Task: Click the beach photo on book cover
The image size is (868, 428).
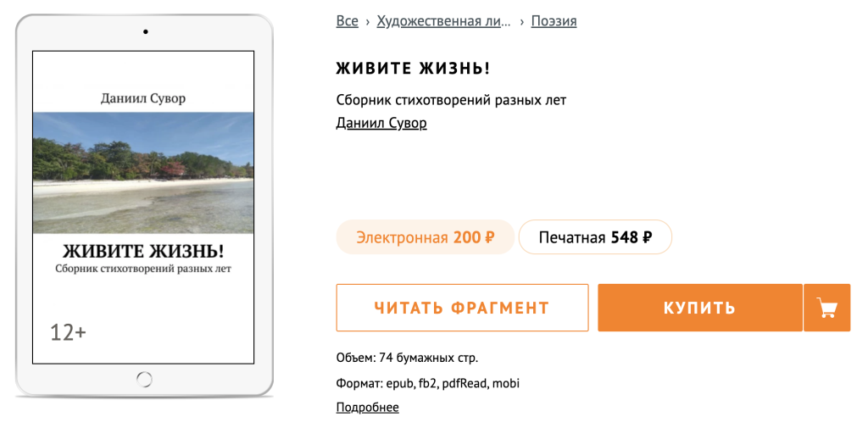Action: tap(143, 172)
